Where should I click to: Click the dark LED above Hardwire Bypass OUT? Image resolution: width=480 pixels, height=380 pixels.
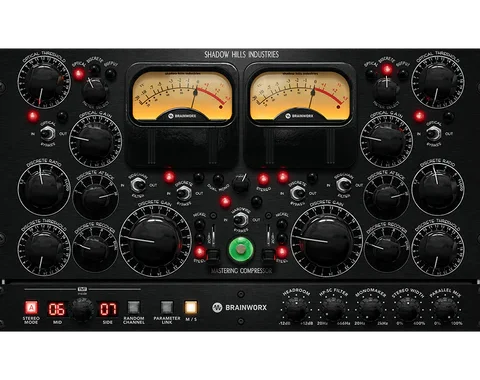click(256, 201)
